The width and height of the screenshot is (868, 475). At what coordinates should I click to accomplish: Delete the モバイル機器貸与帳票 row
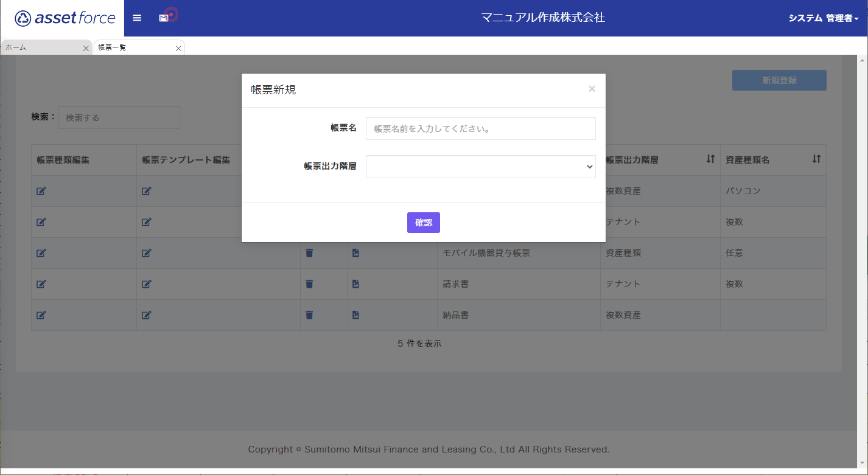click(309, 253)
